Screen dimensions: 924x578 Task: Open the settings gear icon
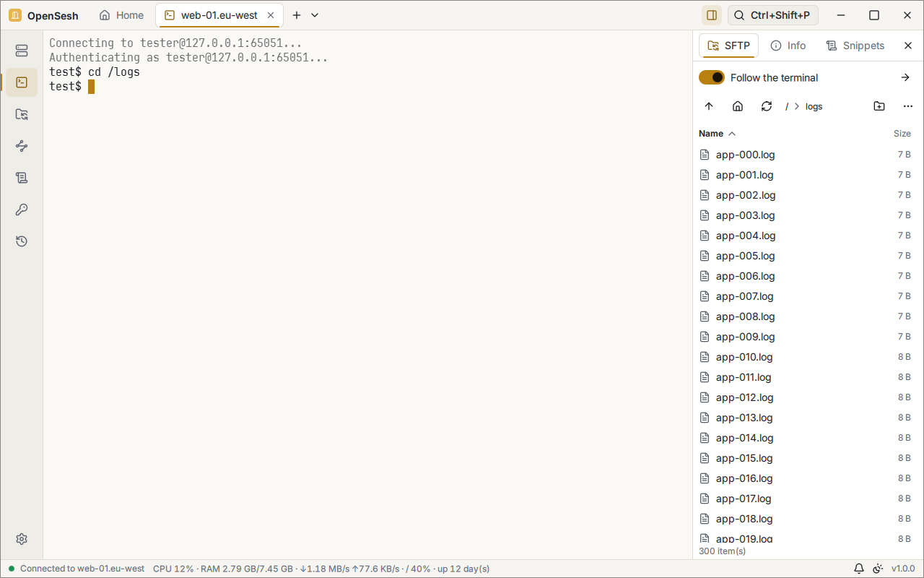point(22,539)
